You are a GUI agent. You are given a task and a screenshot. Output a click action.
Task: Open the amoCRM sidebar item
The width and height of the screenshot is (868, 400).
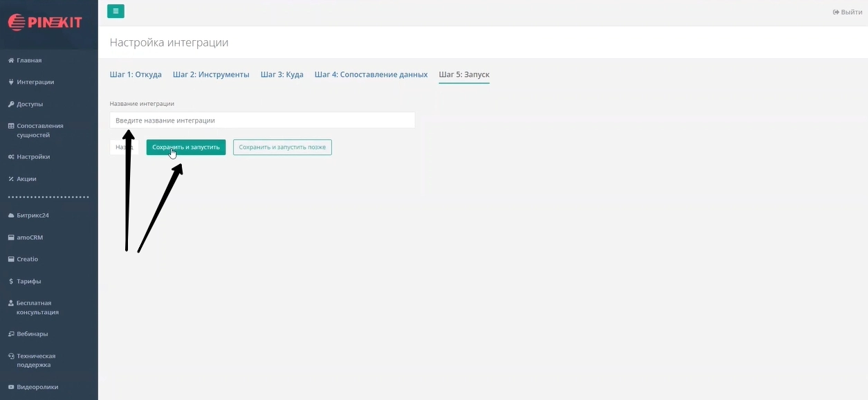click(30, 237)
